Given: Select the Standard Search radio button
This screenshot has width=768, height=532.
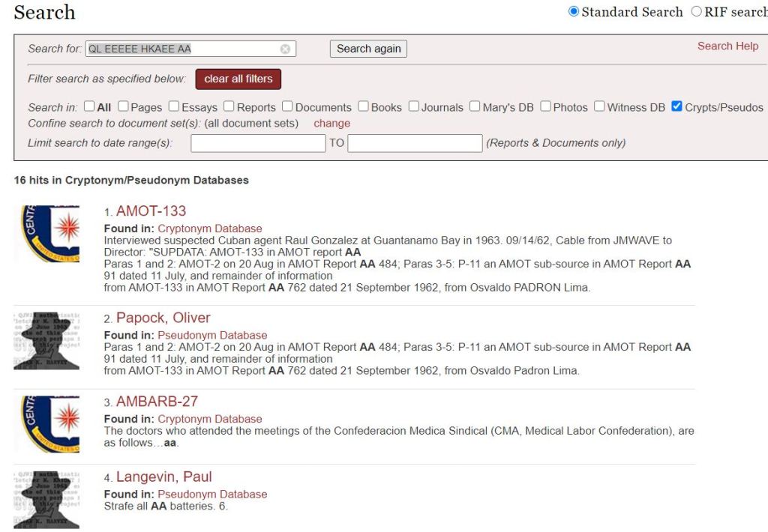Looking at the screenshot, I should [x=574, y=12].
